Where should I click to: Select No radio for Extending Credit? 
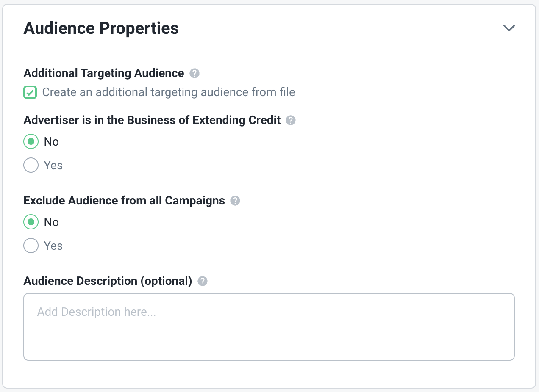click(x=31, y=141)
